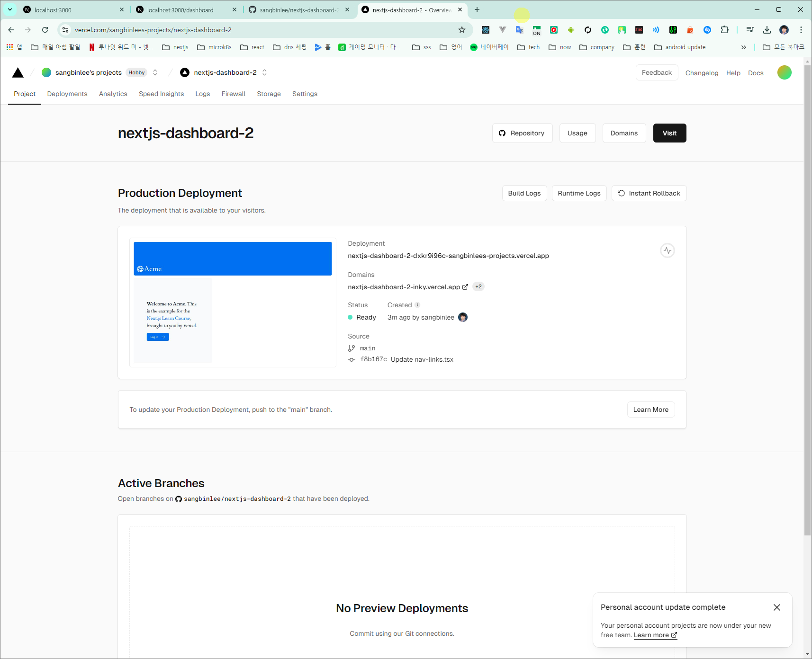Click the Netflix bookmark
Screen dimensions: 812x659
121,47
